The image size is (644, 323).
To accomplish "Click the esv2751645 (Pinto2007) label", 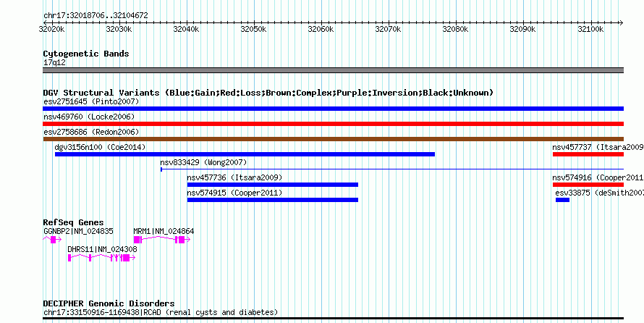I will (x=91, y=101).
